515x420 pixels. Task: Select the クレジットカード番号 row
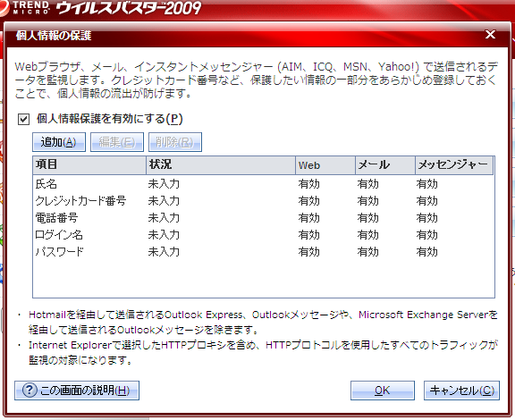264,201
